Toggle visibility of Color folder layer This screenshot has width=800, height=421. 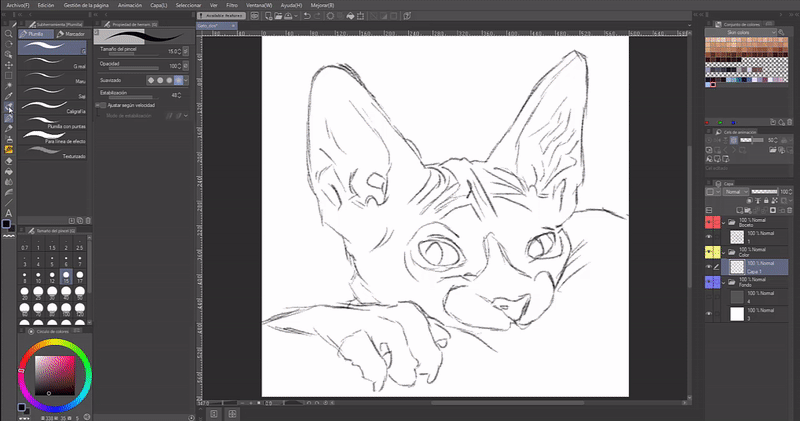point(710,251)
